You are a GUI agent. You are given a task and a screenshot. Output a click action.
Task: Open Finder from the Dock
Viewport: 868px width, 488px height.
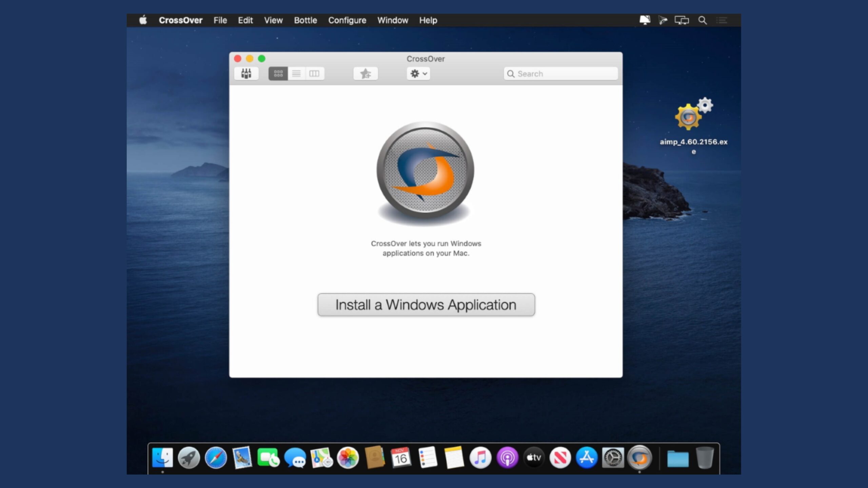click(x=162, y=457)
